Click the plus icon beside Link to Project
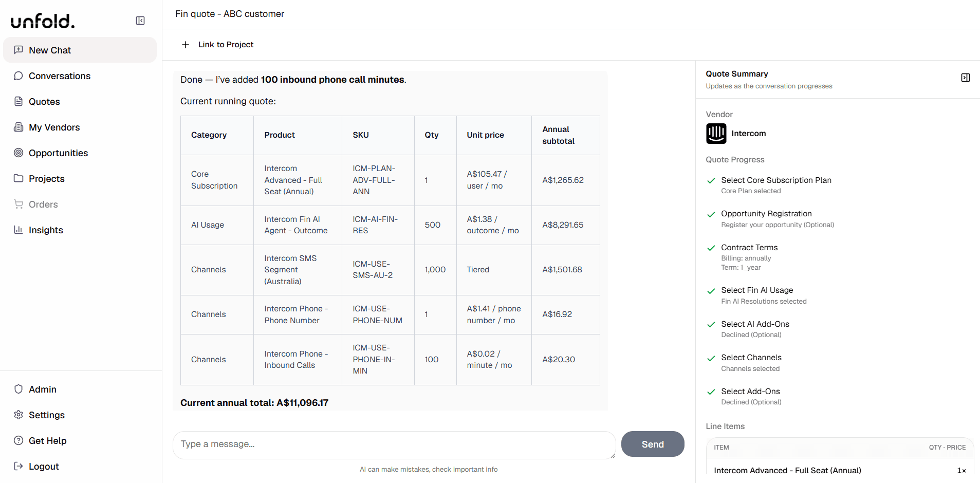Viewport: 980px width, 483px height. (186, 45)
